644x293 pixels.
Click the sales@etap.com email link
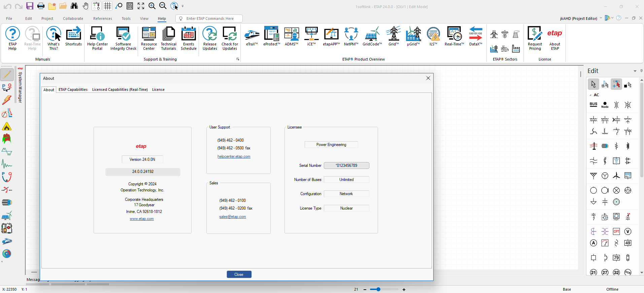pyautogui.click(x=233, y=217)
